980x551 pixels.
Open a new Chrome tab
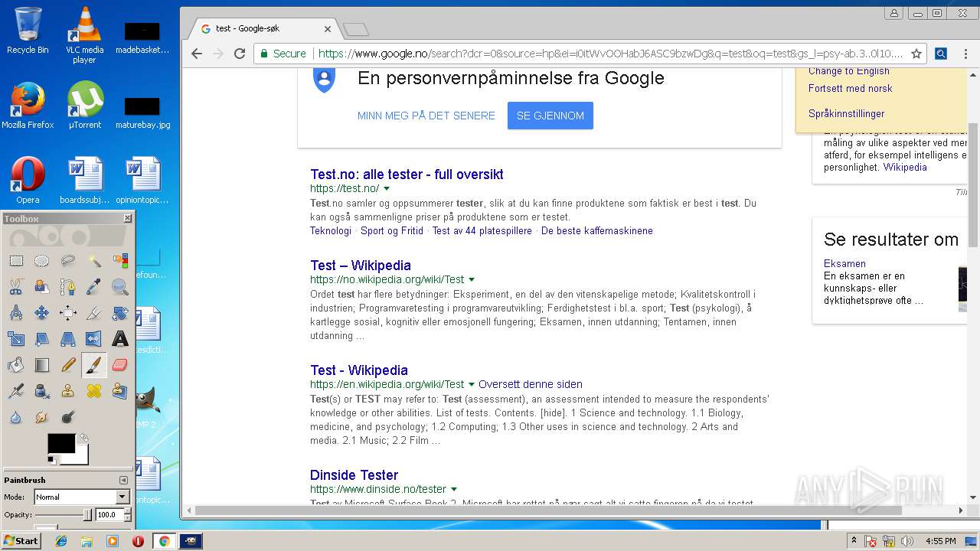356,30
